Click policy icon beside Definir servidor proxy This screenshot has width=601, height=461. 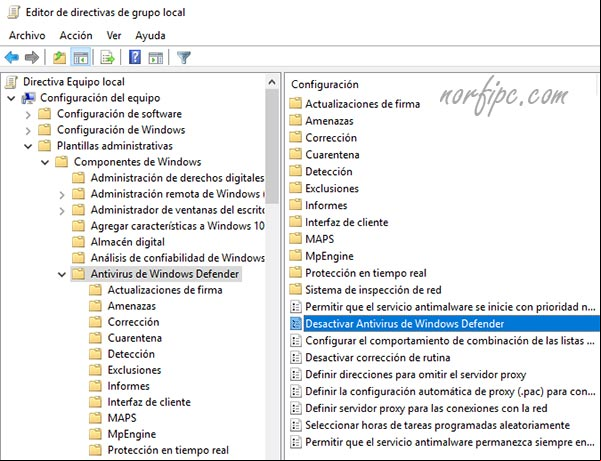click(296, 408)
